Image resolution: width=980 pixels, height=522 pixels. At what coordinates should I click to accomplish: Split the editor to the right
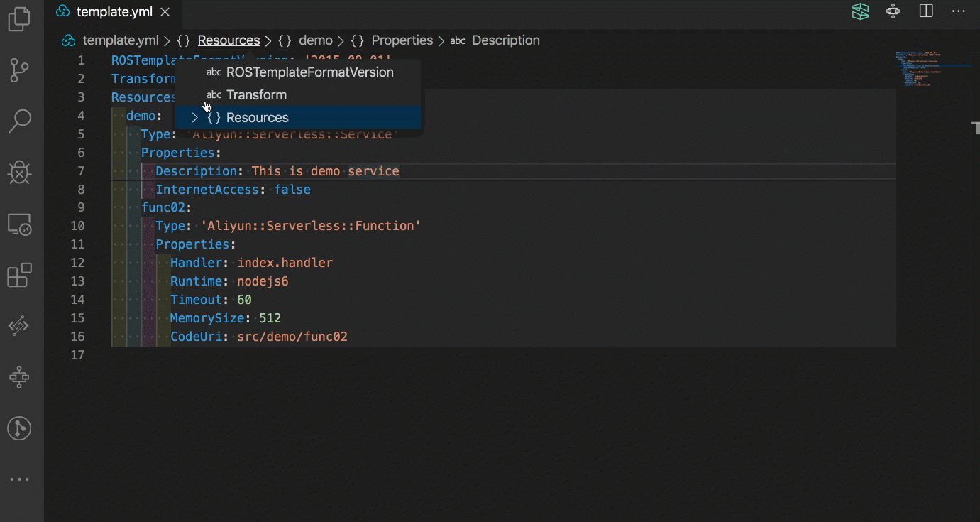926,11
